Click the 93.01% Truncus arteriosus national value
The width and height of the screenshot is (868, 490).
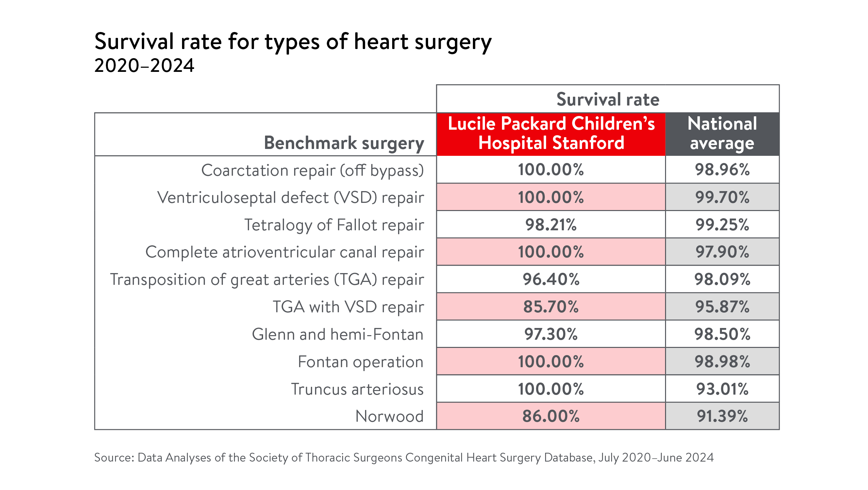722,389
